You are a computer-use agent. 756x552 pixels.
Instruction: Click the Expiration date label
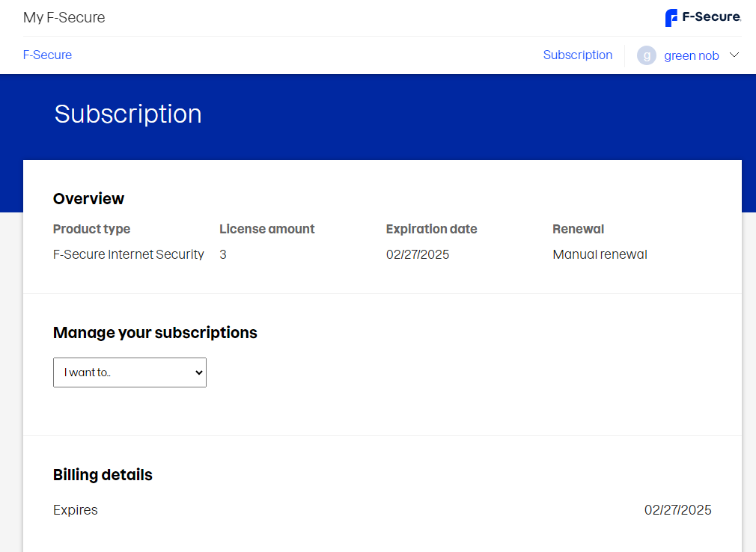[x=431, y=229]
